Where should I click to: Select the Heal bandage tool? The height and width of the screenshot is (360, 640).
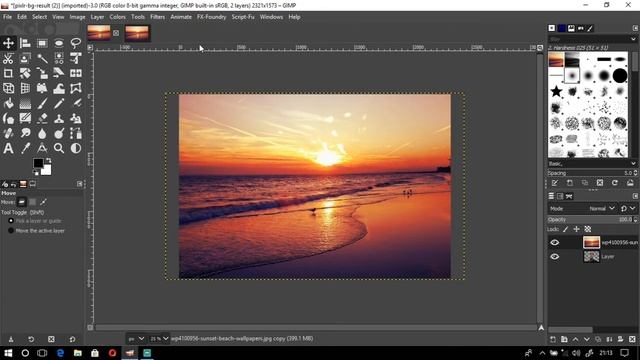click(x=8, y=133)
